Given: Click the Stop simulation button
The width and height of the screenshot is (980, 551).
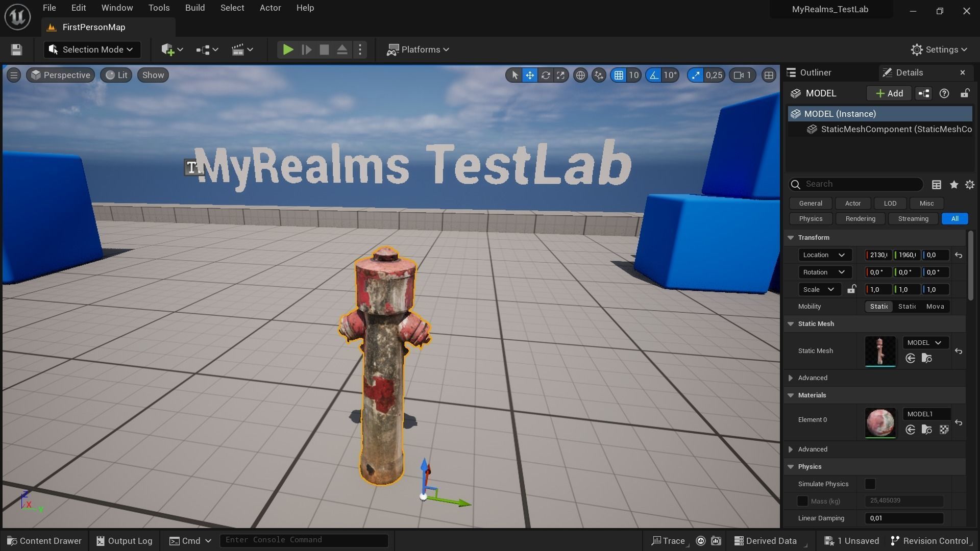Looking at the screenshot, I should 324,49.
